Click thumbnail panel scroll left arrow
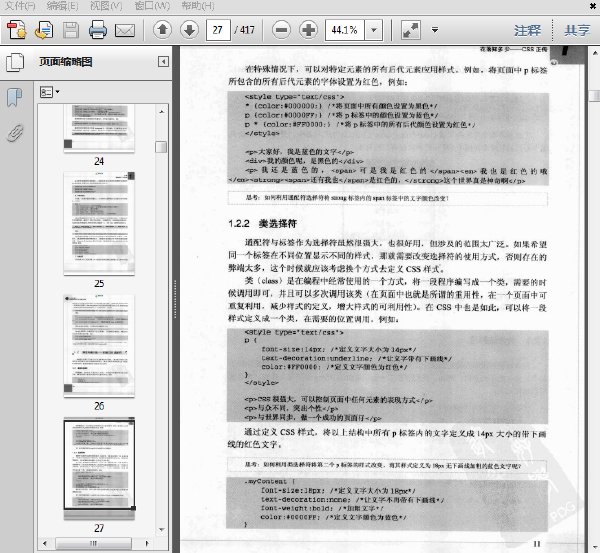Screen dimensions: 600x553 click(x=45, y=543)
